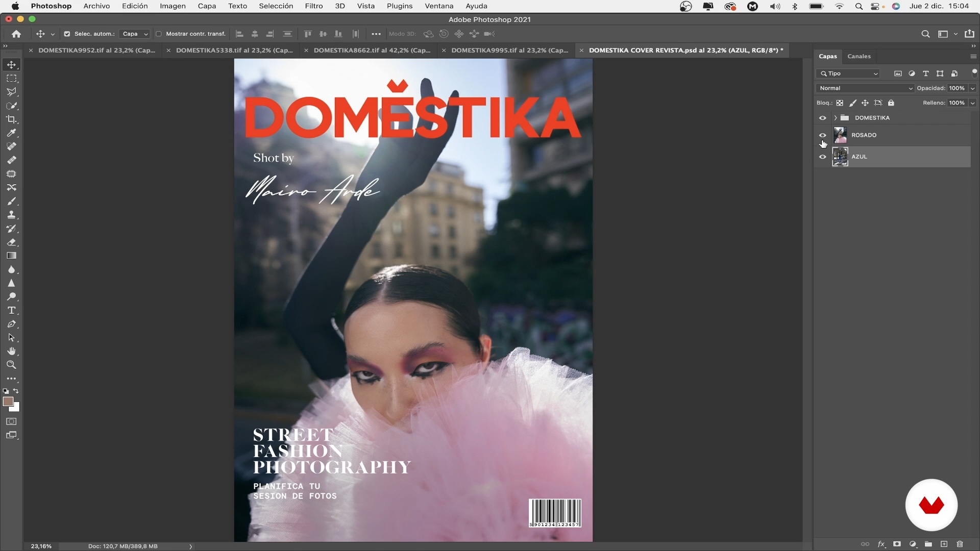
Task: Open the Capa auto-select dropdown
Action: coord(135,34)
